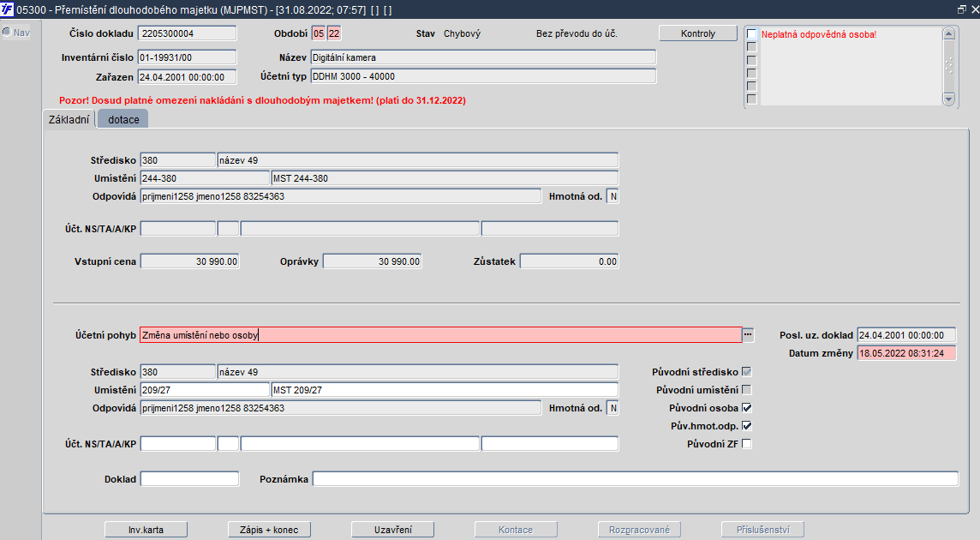Restore the window using title bar icon

(x=962, y=9)
